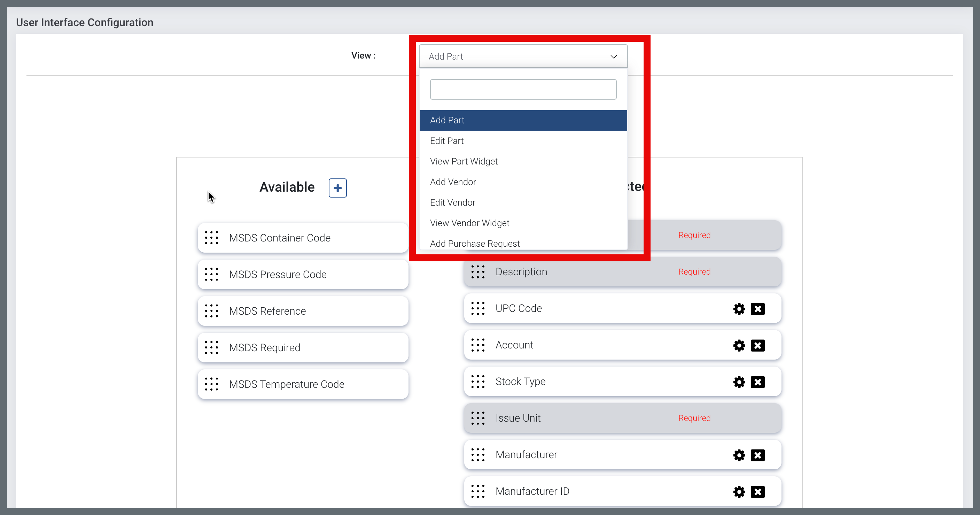Open gear settings for Manufacturer
The image size is (980, 515).
[x=739, y=455]
